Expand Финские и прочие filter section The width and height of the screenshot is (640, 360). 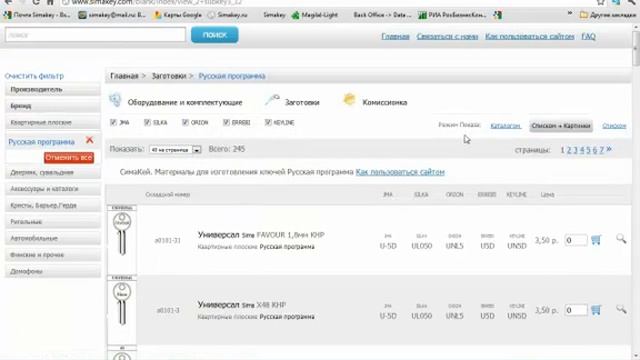point(53,255)
